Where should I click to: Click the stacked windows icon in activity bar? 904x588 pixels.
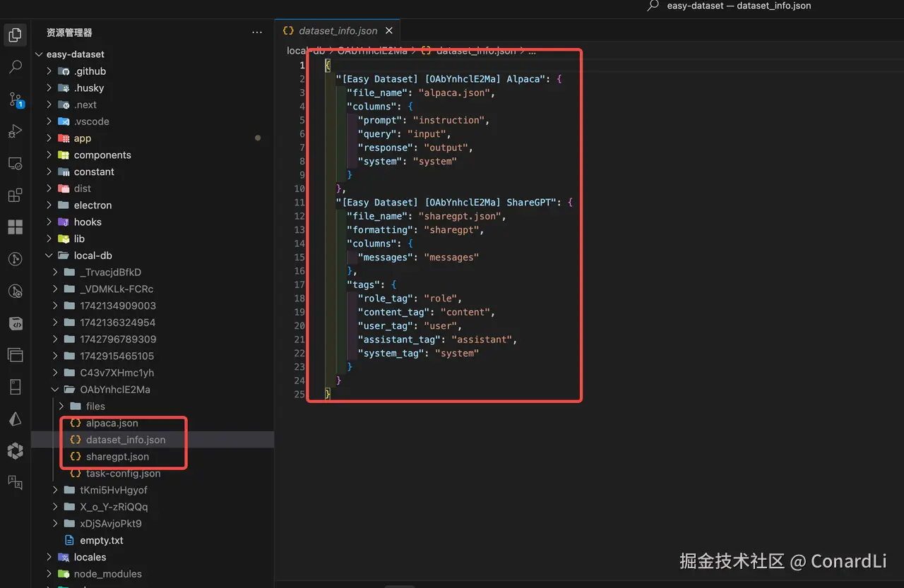coord(15,355)
